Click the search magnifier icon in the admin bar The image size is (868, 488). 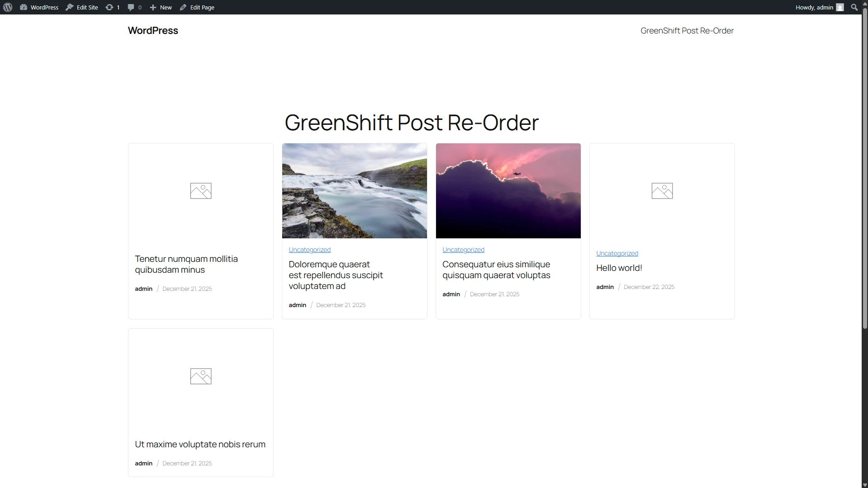(x=854, y=7)
